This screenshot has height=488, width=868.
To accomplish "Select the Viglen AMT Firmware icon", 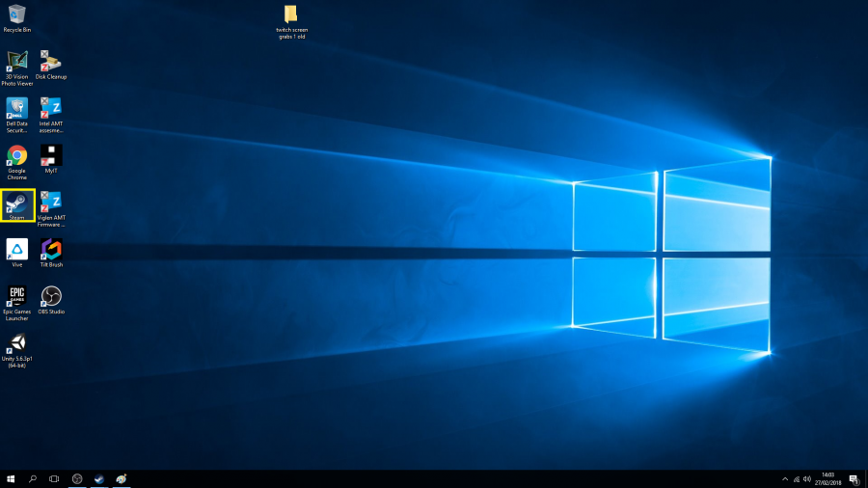I will (x=51, y=209).
